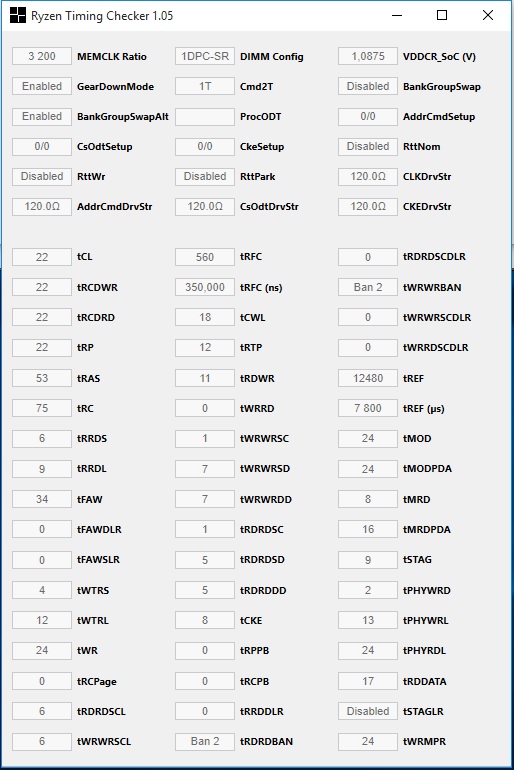Click the VDDCR_SoC (V) value field
Screen dimensions: 514x770
pyautogui.click(x=368, y=56)
